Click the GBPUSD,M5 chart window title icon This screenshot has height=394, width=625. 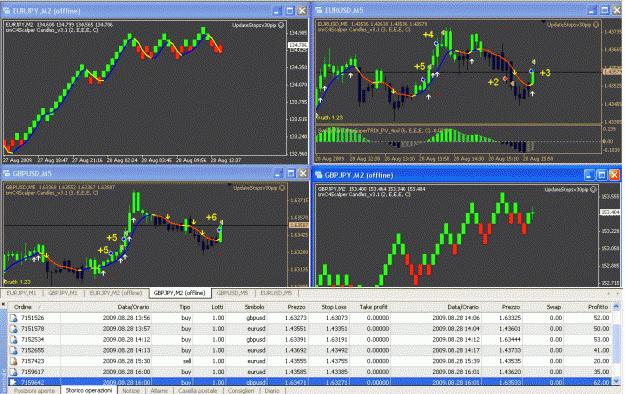[x=6, y=173]
